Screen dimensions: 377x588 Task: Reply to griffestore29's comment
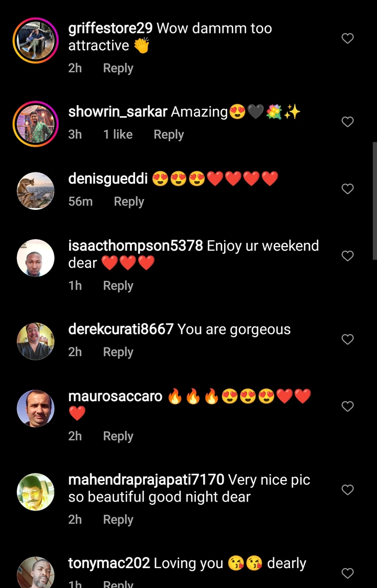click(118, 68)
